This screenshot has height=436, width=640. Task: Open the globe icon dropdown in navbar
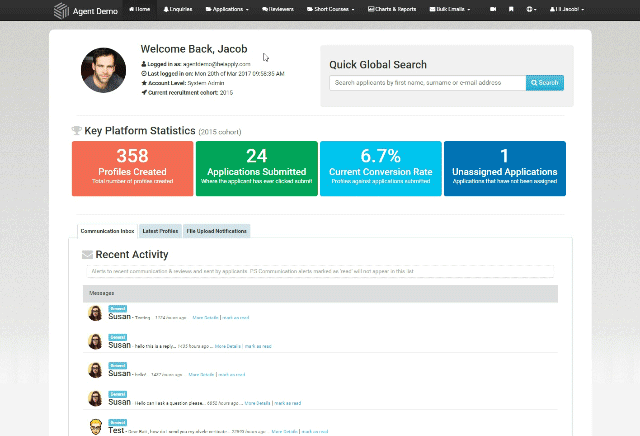pos(532,9)
